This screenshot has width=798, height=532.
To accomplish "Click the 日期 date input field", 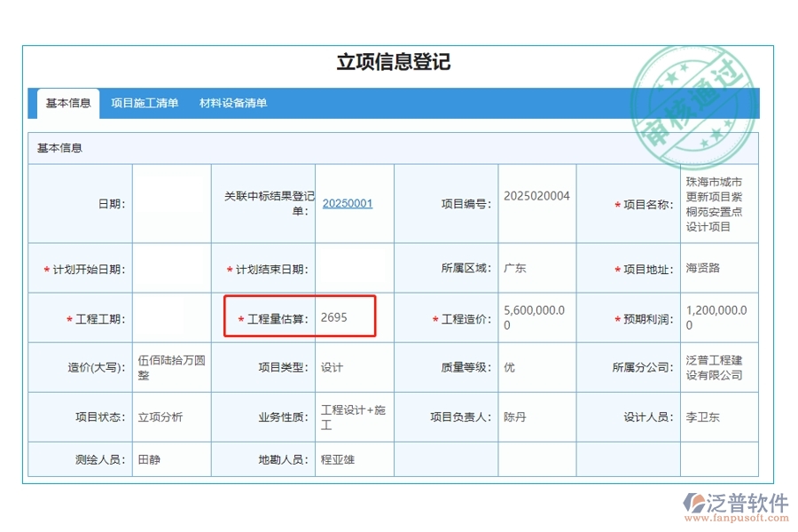I will point(170,203).
